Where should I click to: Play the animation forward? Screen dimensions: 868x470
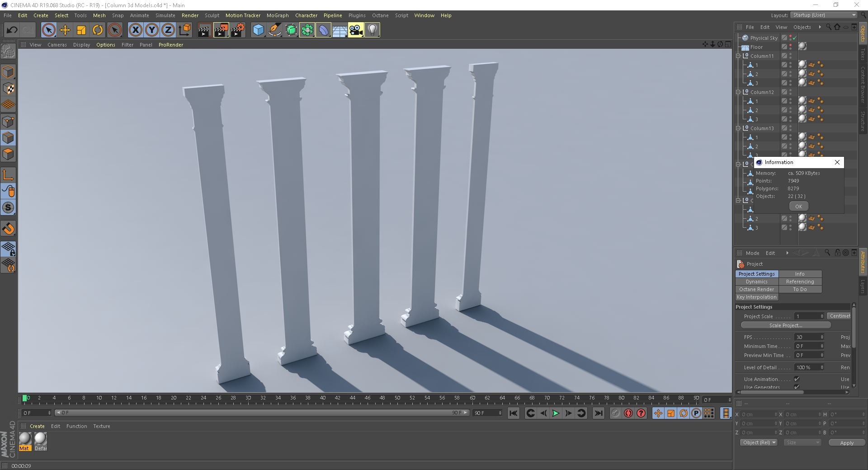tap(556, 413)
